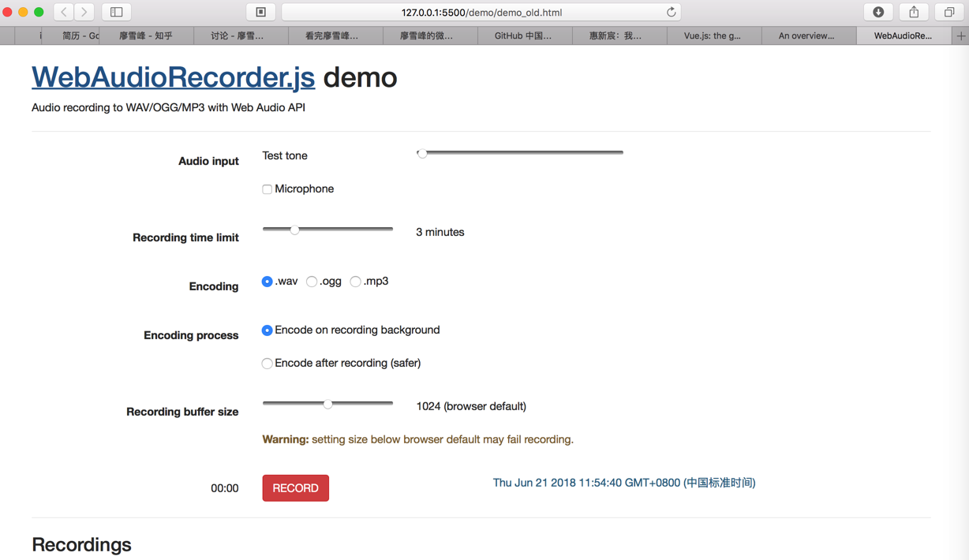The width and height of the screenshot is (969, 560).
Task: Adjust the Test tone level slider
Action: (x=520, y=153)
